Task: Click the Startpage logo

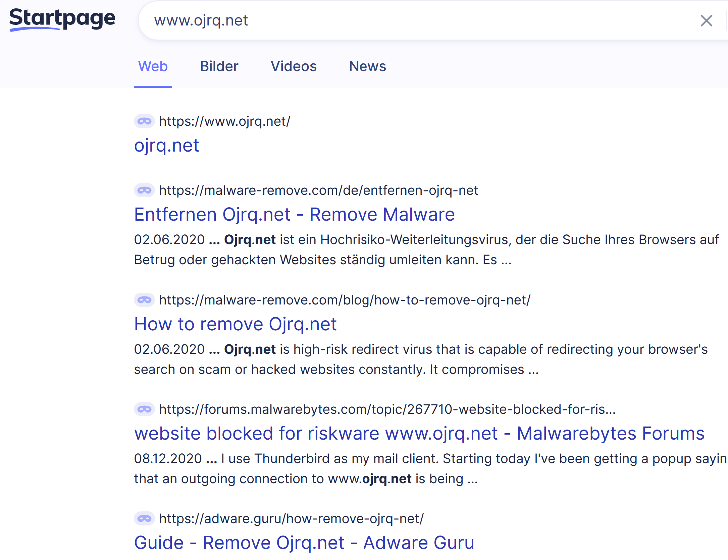Action: (x=62, y=19)
